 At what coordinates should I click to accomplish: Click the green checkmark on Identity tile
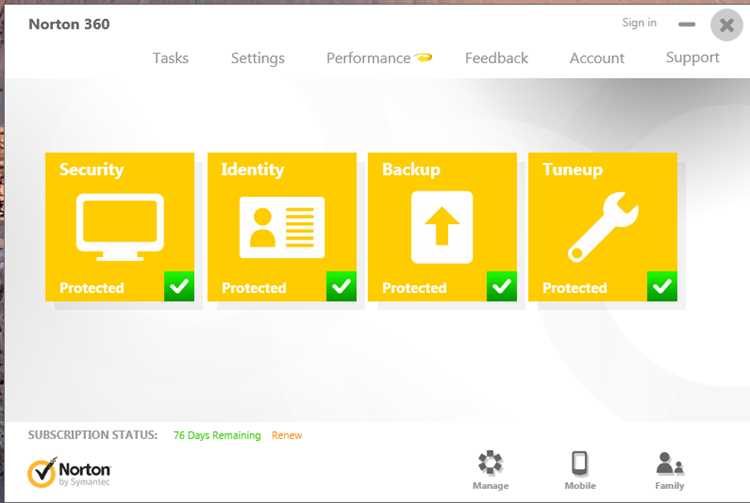pyautogui.click(x=341, y=286)
